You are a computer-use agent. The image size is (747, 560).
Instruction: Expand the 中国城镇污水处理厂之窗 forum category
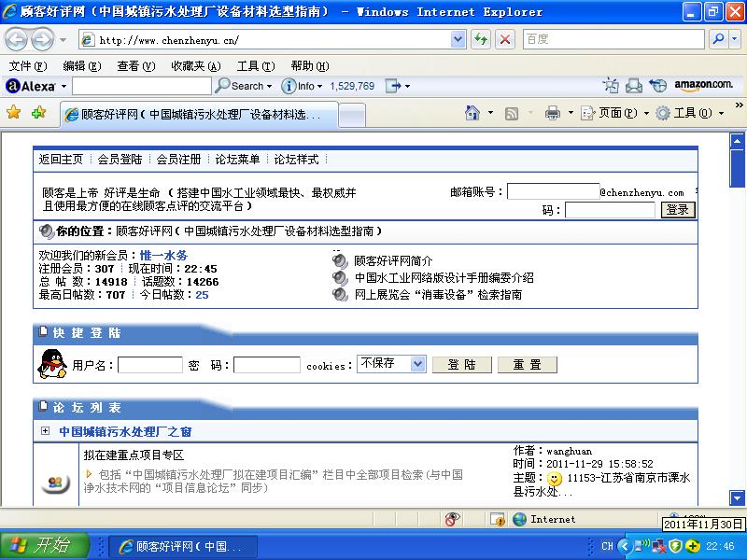45,430
